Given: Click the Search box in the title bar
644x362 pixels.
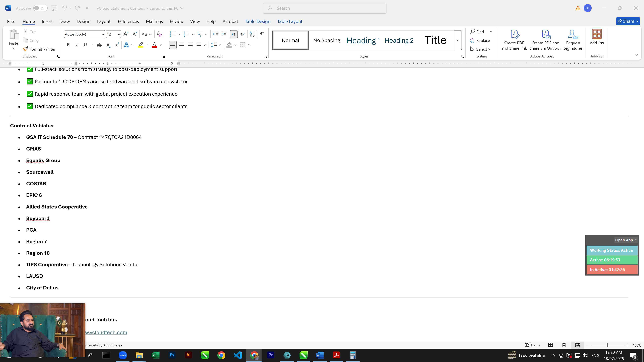Looking at the screenshot, I should (325, 8).
